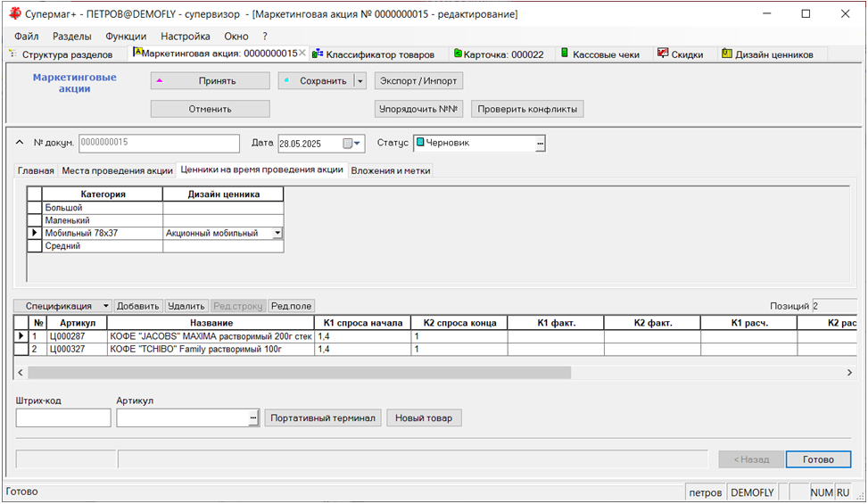
Task: Open the Карточка: 000022 tab icon
Action: [458, 54]
